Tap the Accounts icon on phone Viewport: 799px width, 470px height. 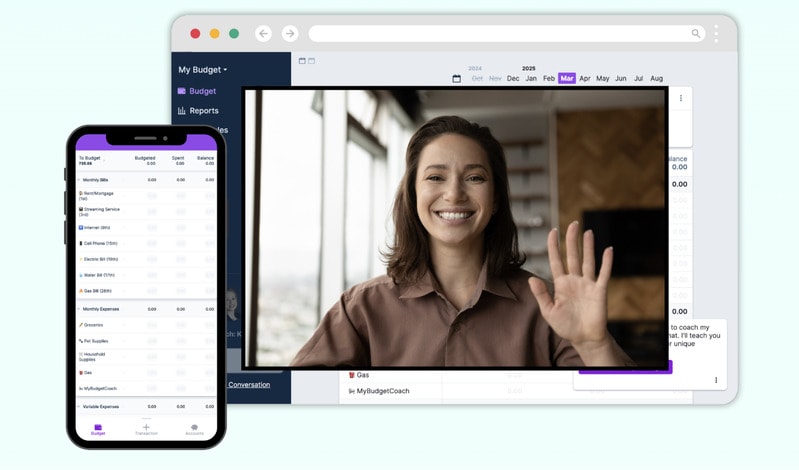194,428
